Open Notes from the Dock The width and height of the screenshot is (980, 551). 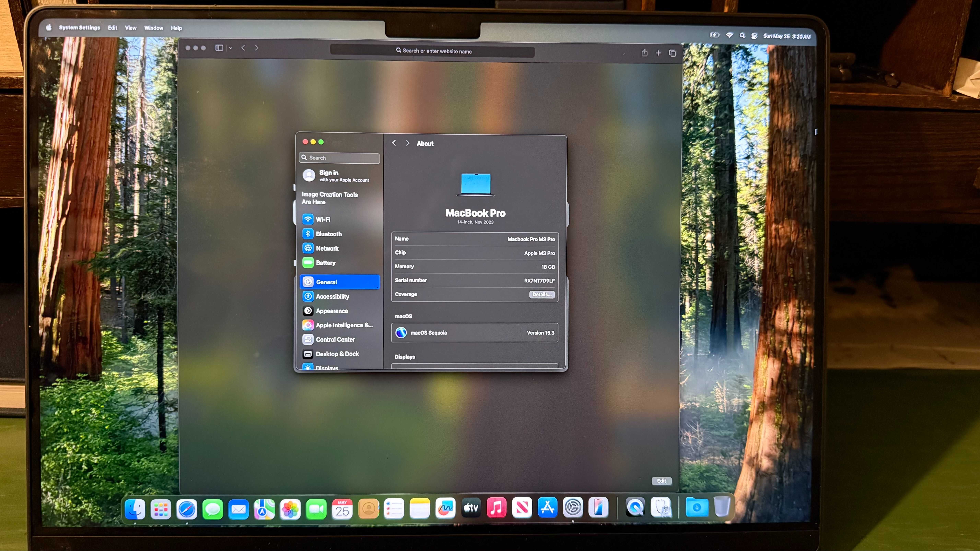click(420, 508)
